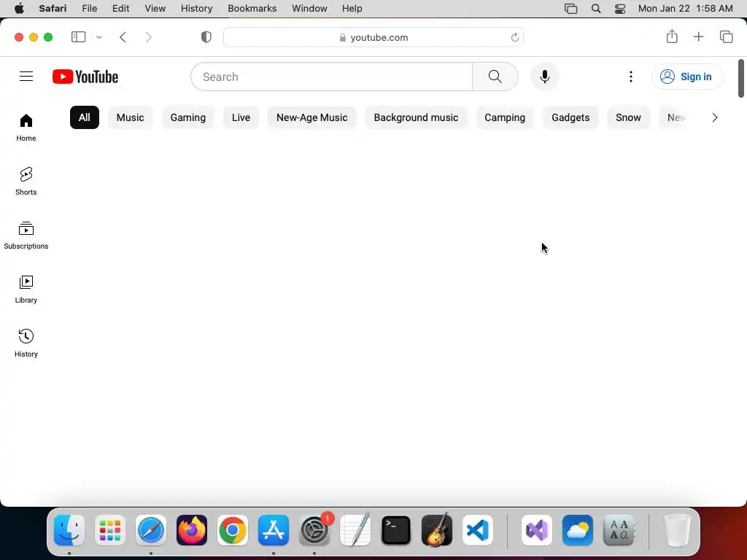
Task: Open the File menu
Action: [x=90, y=9]
